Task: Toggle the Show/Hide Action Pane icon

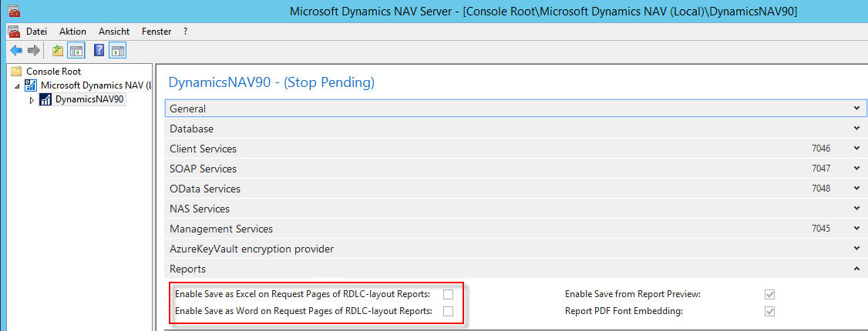Action: pyautogui.click(x=117, y=52)
